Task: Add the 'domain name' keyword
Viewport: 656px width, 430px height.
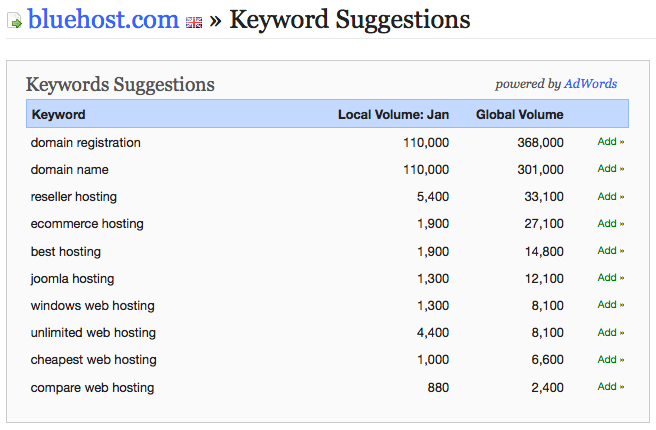Action: 611,169
